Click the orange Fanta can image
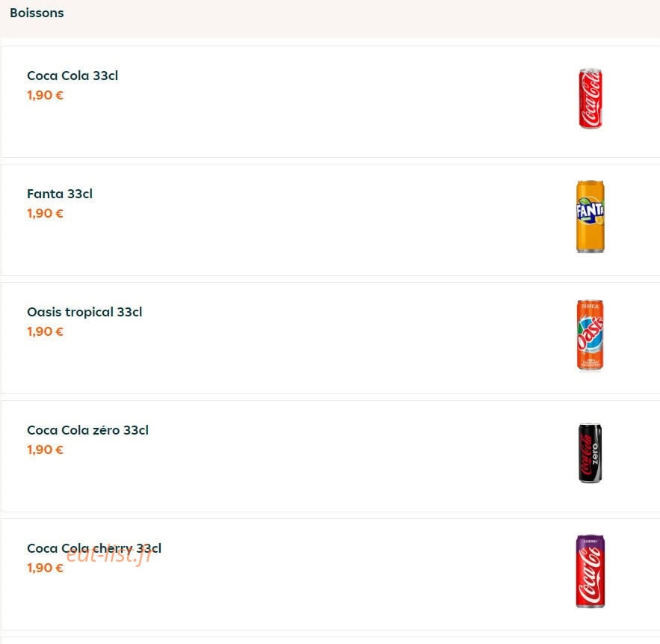Image resolution: width=660 pixels, height=644 pixels. pos(590,216)
